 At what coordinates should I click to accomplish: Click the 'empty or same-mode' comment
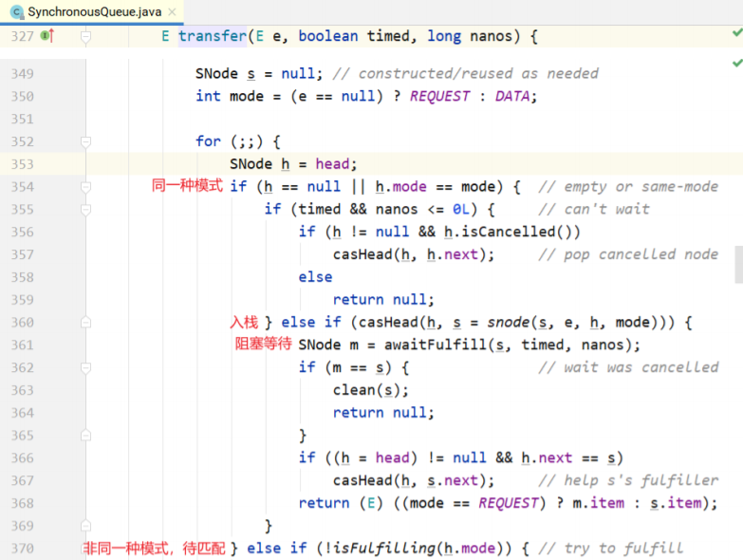tap(628, 187)
